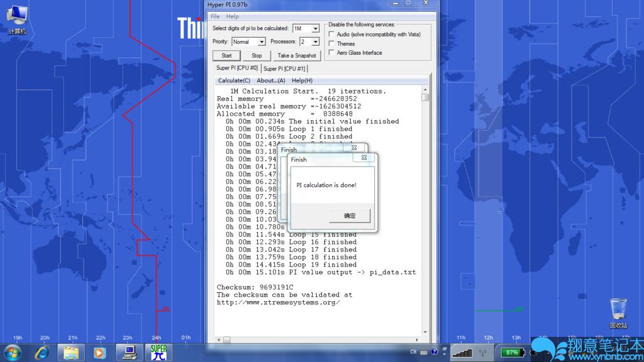Open the Hyper PI Help menu

(x=233, y=16)
